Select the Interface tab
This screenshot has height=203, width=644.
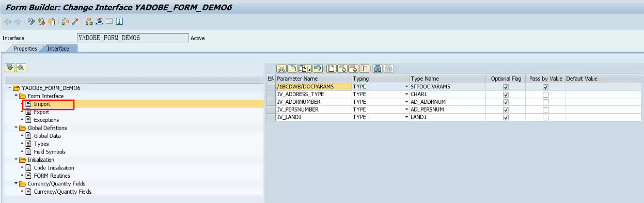click(58, 49)
